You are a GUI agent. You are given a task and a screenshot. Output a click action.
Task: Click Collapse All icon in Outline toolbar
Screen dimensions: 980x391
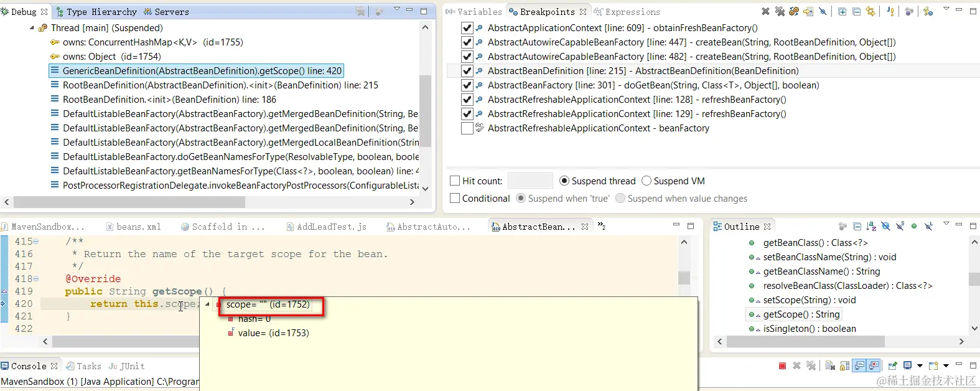click(x=857, y=227)
